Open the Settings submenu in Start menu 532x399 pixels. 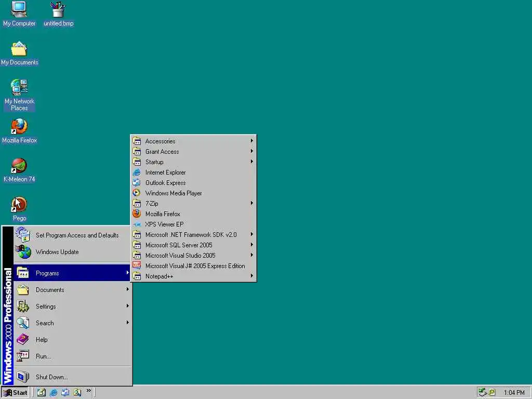coord(72,307)
